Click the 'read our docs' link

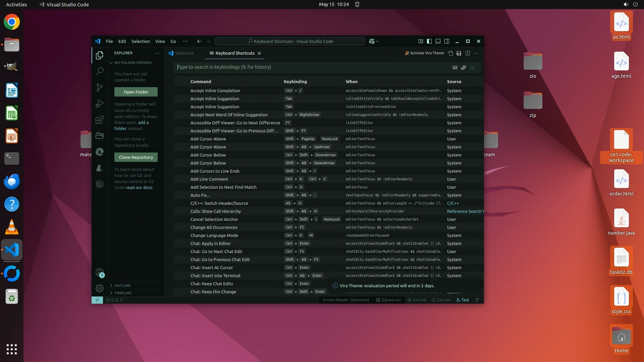[x=139, y=188]
